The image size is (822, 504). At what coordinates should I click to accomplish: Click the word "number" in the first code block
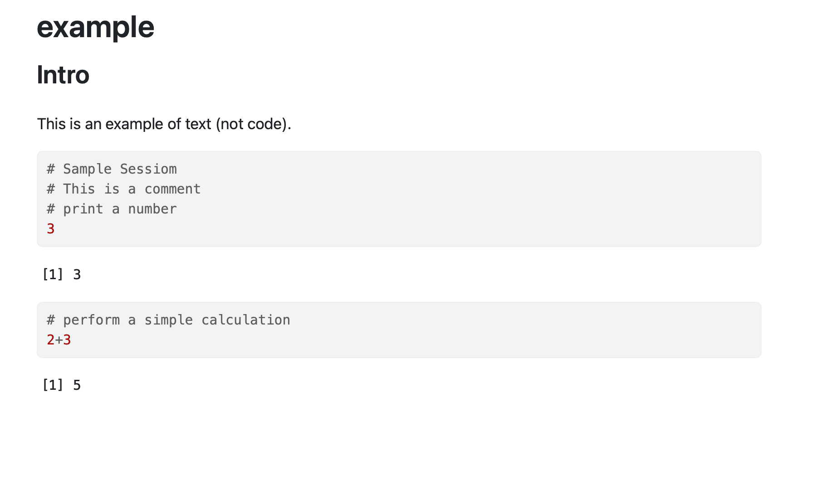point(152,209)
